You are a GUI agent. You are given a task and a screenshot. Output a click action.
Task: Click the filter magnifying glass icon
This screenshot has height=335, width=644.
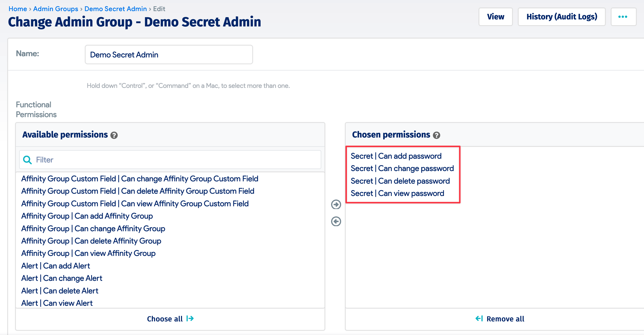point(27,160)
